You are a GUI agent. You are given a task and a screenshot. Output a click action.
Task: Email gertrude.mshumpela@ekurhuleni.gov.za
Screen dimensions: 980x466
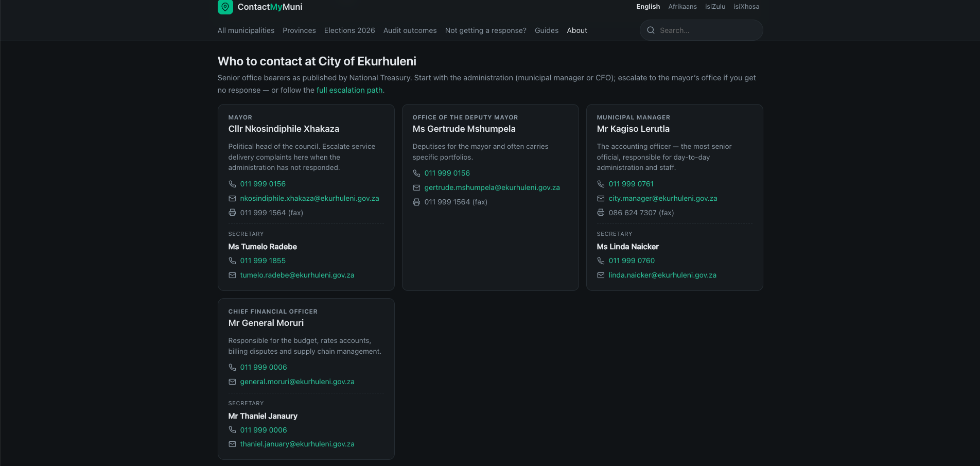tap(492, 187)
